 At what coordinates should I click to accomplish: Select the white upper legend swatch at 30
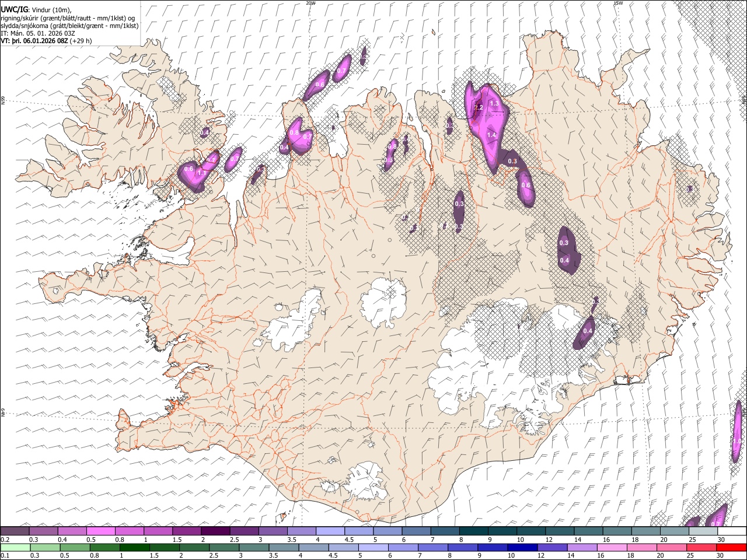click(731, 531)
